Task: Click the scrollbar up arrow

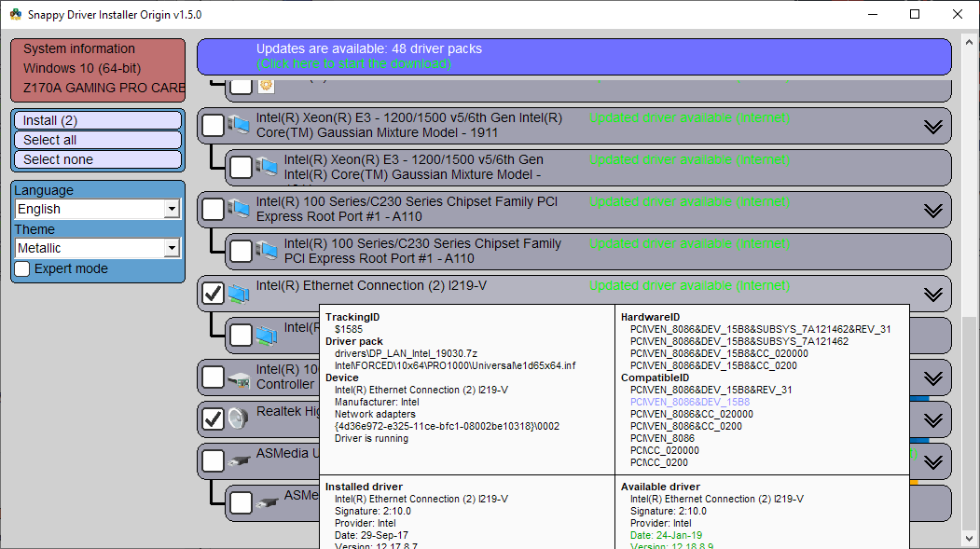Action: 970,43
